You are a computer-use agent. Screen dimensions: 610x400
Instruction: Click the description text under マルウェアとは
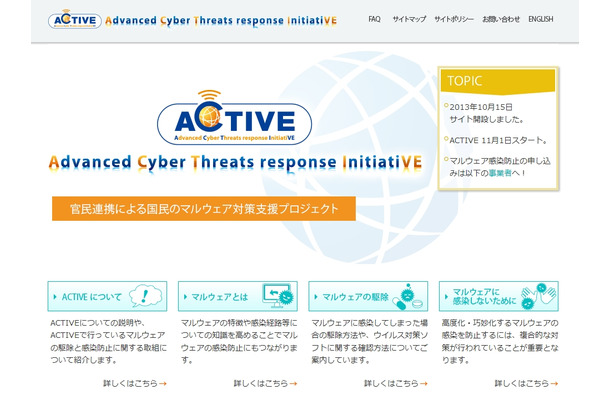tap(239, 342)
